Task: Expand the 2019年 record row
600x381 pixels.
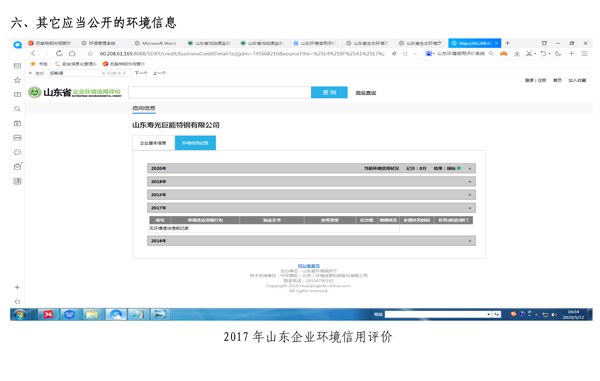Action: [311, 181]
